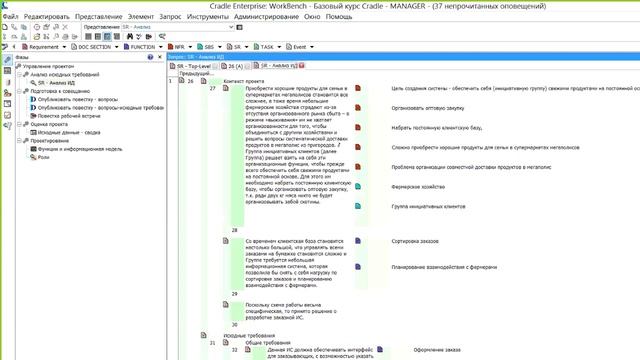Open the Элемент menu
Screen dimensions: 640x360
point(141,17)
